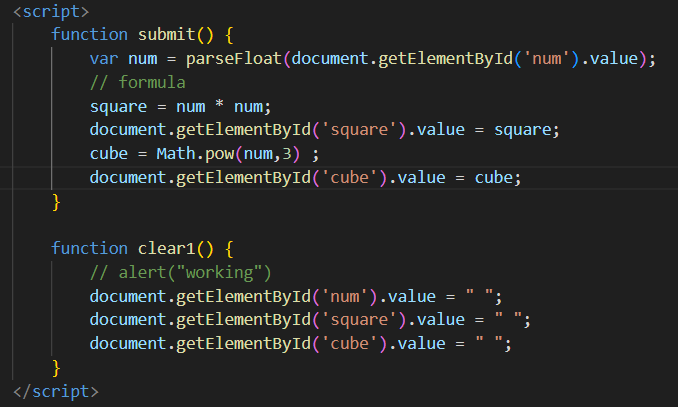Screen dimensions: 678x407
Task: Click the var keyword
Action: coord(103,58)
